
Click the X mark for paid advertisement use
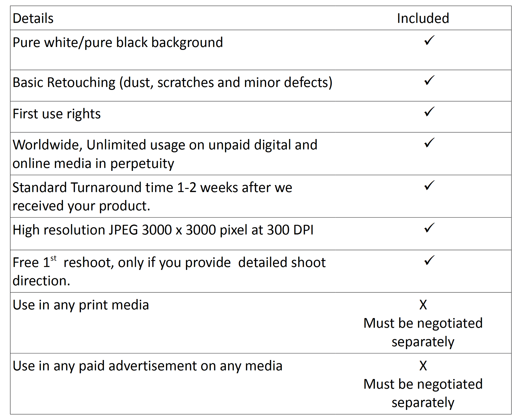pos(423,366)
